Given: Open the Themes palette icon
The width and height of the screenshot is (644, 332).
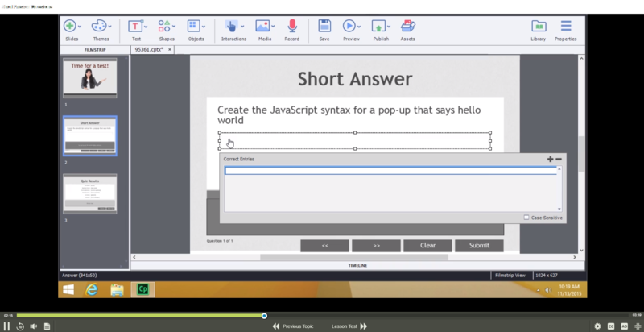Looking at the screenshot, I should point(99,26).
